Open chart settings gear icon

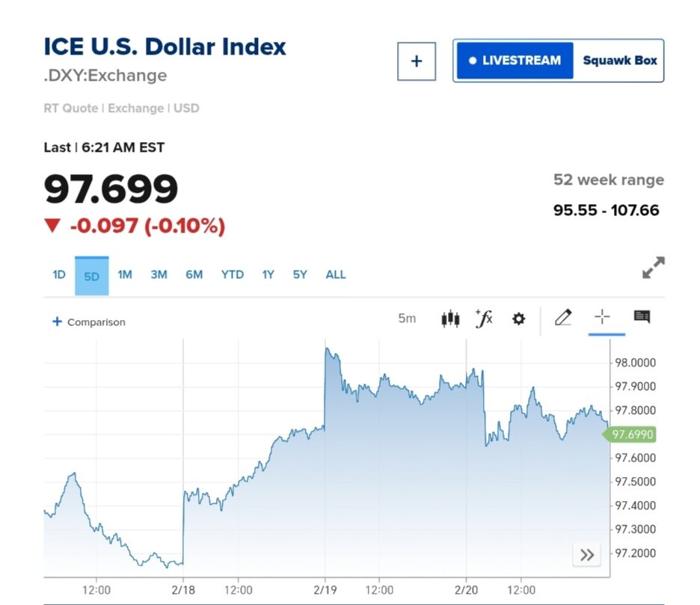coord(518,319)
